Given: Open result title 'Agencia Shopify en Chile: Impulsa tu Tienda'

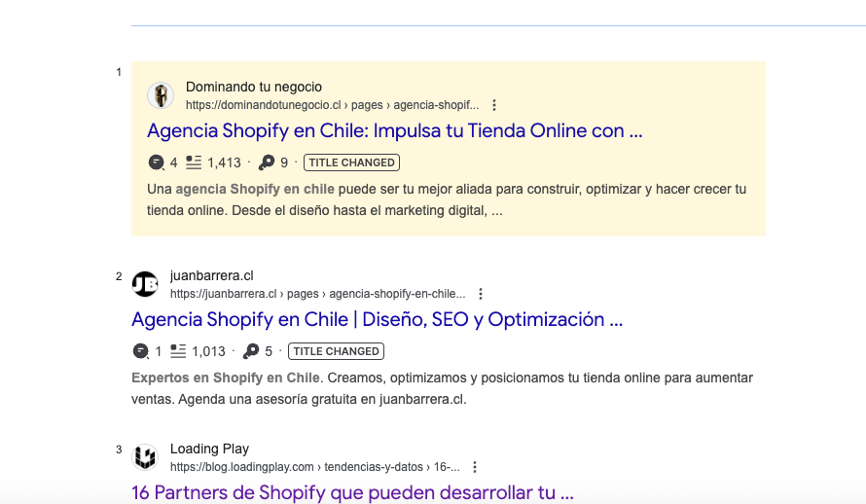Looking at the screenshot, I should click(394, 130).
